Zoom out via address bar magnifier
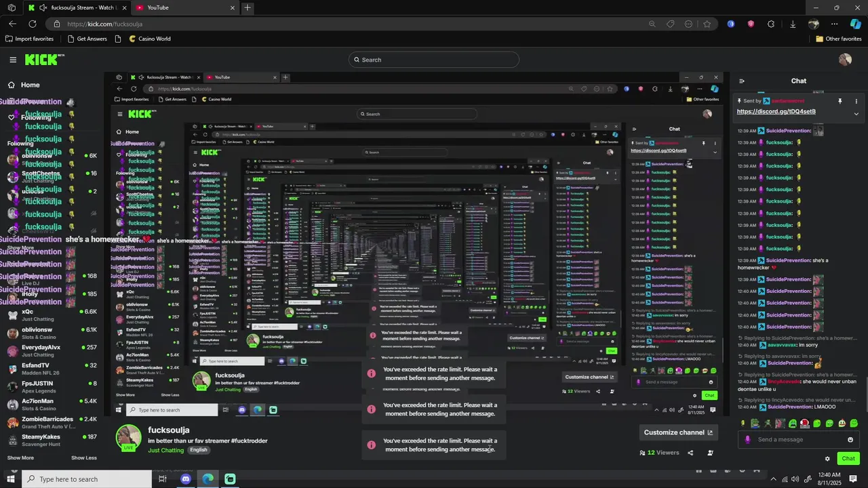 tap(652, 24)
